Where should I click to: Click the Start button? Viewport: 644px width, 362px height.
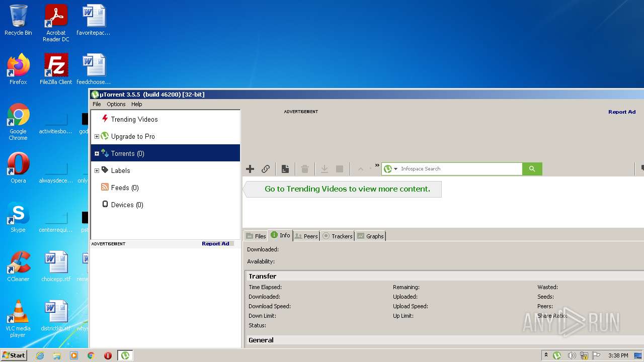point(14,355)
